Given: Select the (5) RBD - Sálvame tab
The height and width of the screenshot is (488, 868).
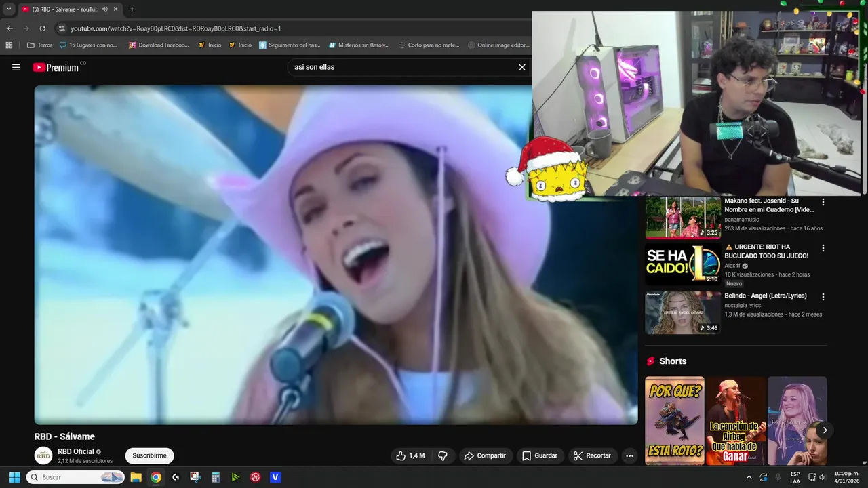Looking at the screenshot, I should pyautogui.click(x=64, y=9).
